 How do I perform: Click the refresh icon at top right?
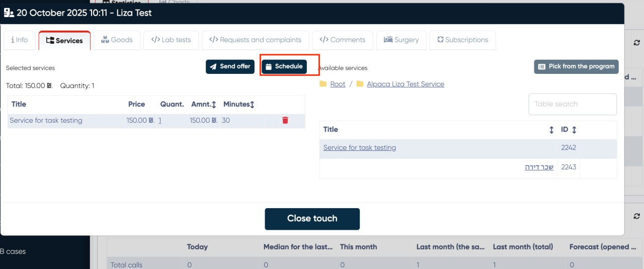coord(636,43)
